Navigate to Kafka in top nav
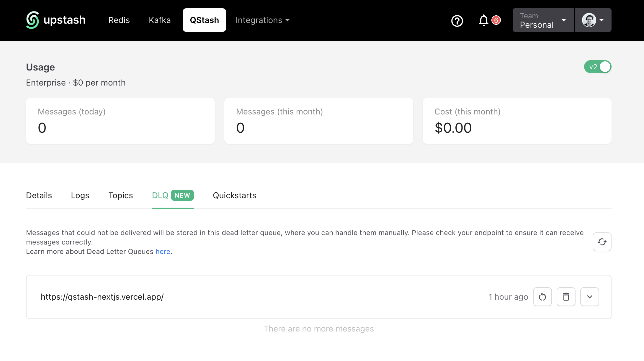Image resolution: width=644 pixels, height=361 pixels. pyautogui.click(x=160, y=20)
